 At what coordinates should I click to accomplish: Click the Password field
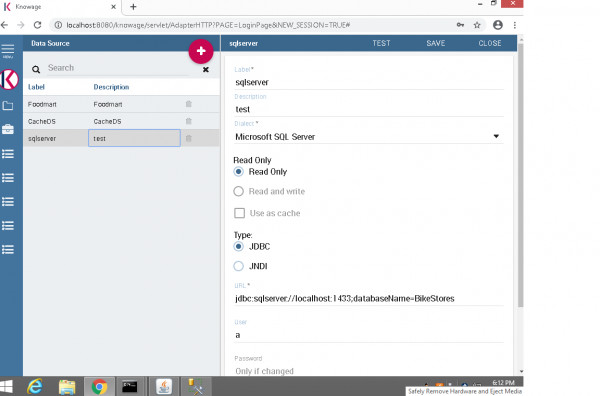pos(369,371)
